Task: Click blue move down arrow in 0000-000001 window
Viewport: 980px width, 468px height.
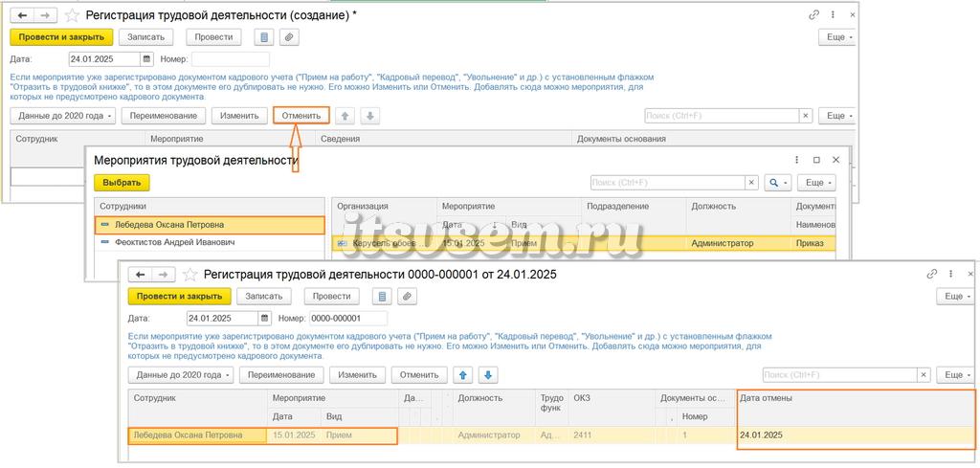Action: point(488,375)
